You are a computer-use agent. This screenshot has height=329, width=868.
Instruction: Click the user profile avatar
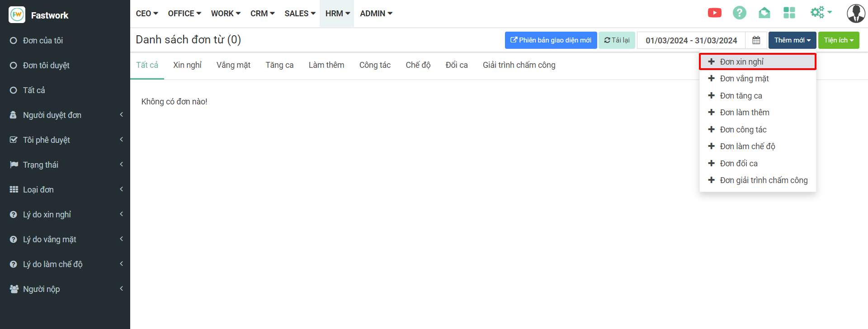[855, 14]
